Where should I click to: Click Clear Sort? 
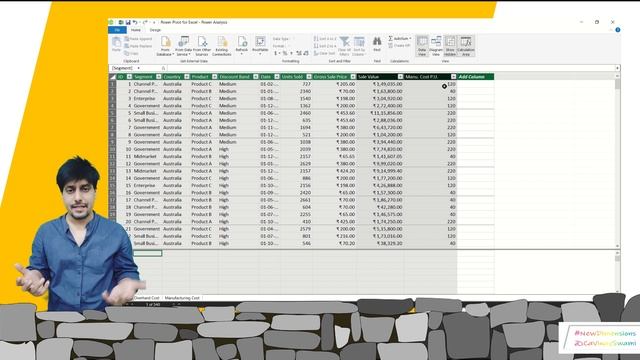(324, 53)
